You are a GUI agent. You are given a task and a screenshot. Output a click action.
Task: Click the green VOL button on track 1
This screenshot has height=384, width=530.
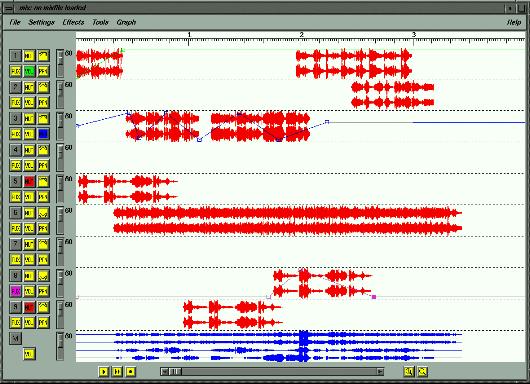(29, 71)
